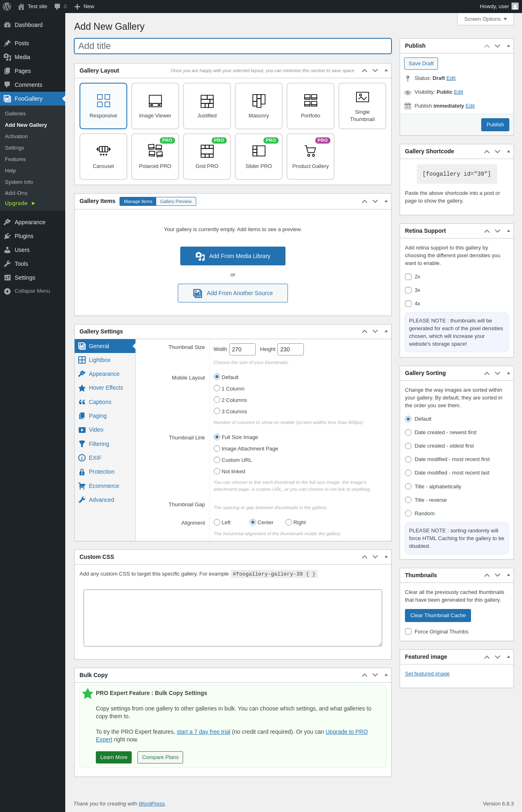
Task: Open the comments bubble in admin bar
Action: pyautogui.click(x=60, y=7)
